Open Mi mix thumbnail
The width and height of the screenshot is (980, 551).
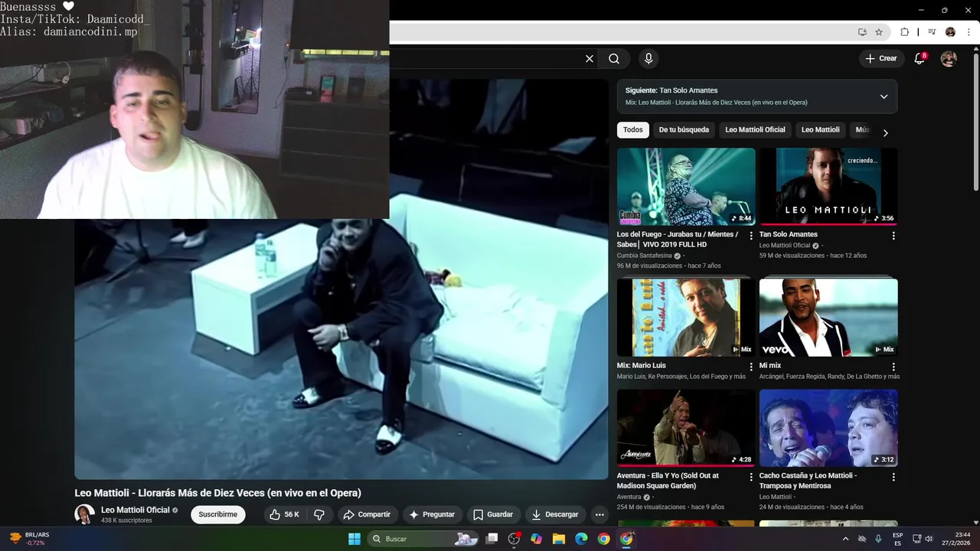coord(828,317)
